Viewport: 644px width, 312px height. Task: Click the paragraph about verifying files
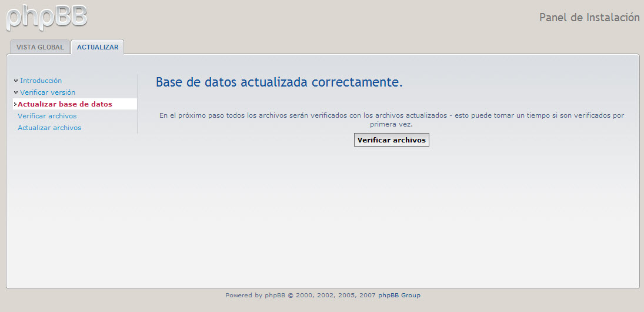point(392,120)
